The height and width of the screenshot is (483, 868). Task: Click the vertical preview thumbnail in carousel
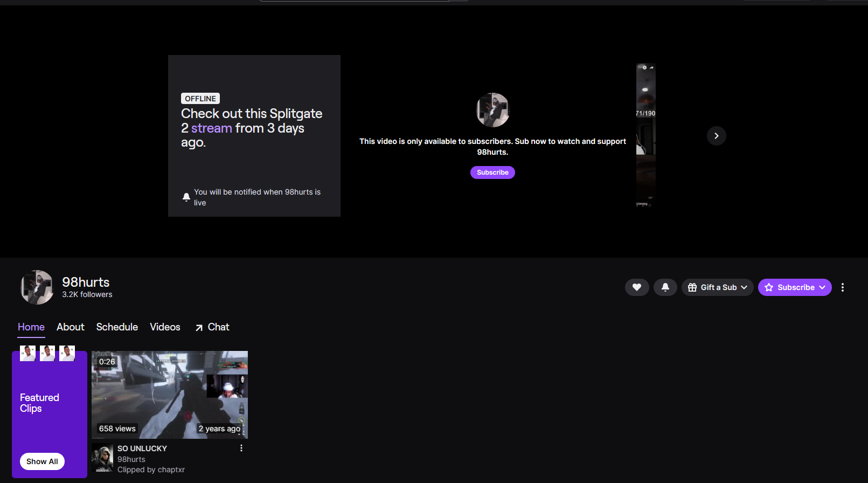pyautogui.click(x=645, y=135)
